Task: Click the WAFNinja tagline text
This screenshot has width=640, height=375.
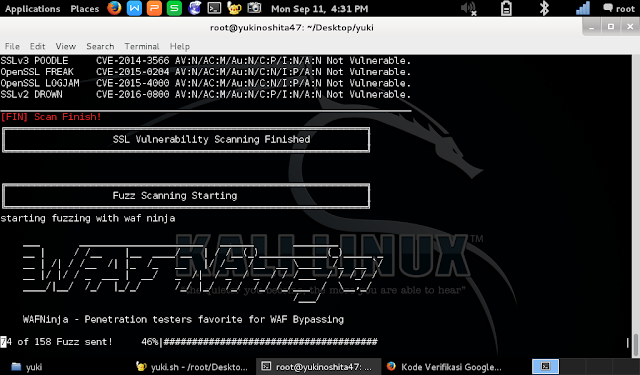Action: [183, 319]
